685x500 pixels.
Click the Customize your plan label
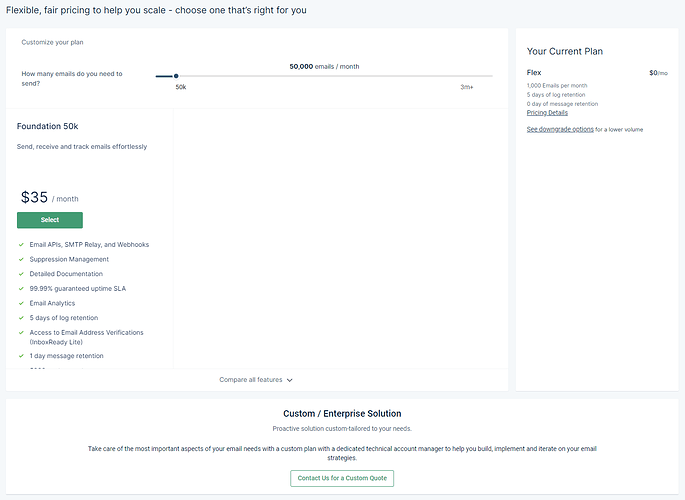(x=52, y=42)
